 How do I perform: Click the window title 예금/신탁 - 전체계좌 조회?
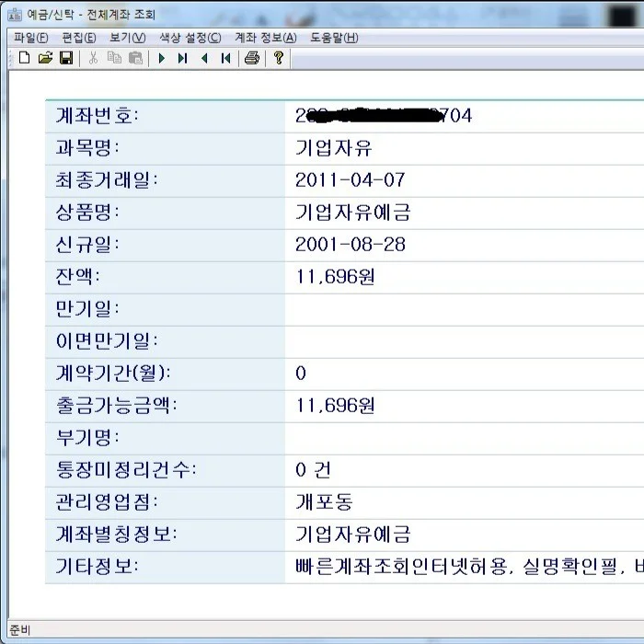91,15
